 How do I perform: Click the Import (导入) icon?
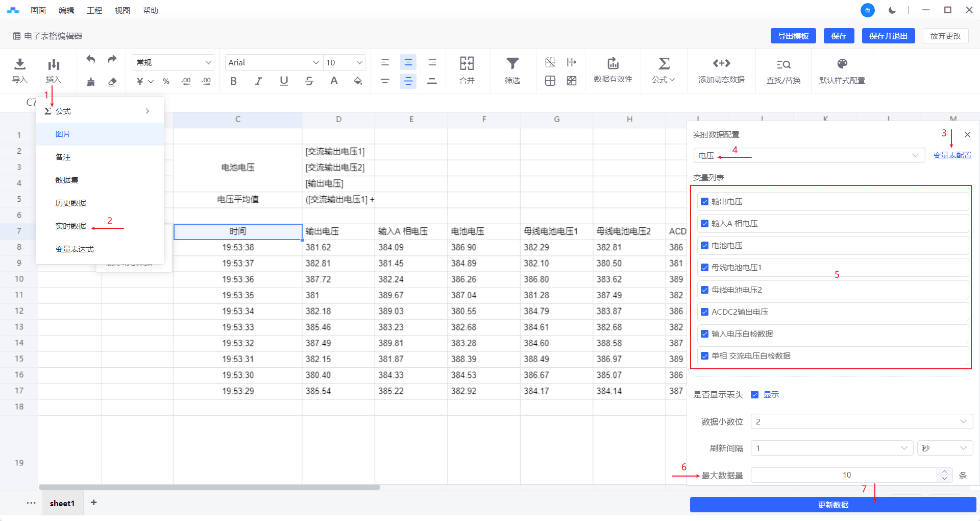tap(20, 64)
